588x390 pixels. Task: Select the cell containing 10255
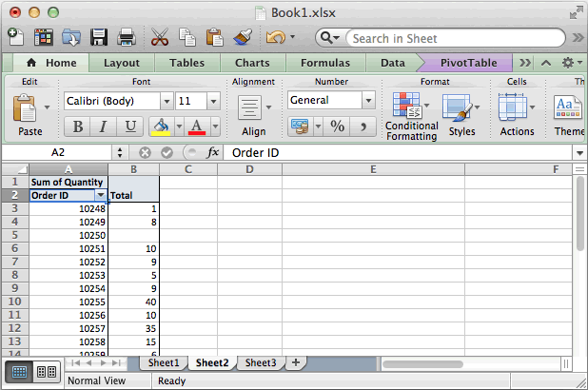point(69,302)
